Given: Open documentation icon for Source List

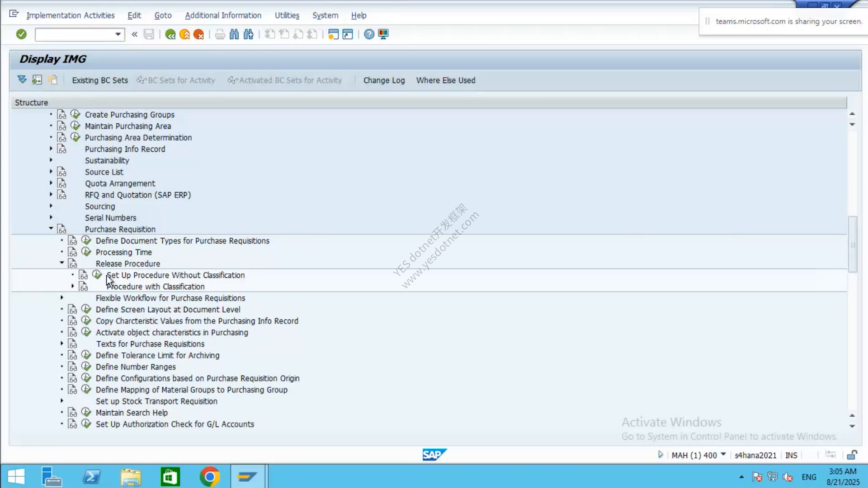Looking at the screenshot, I should pyautogui.click(x=62, y=172).
